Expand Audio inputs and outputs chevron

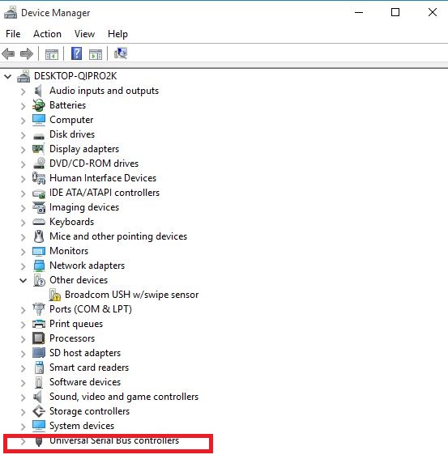pos(23,91)
